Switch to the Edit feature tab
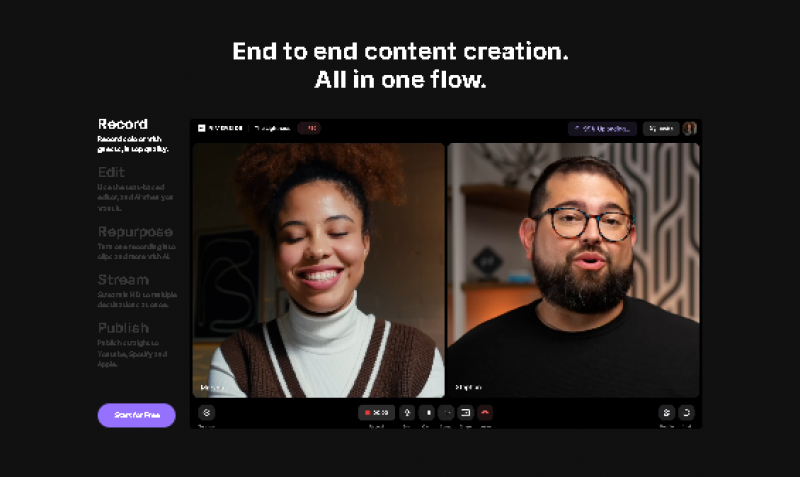The image size is (800, 477). pos(111,172)
